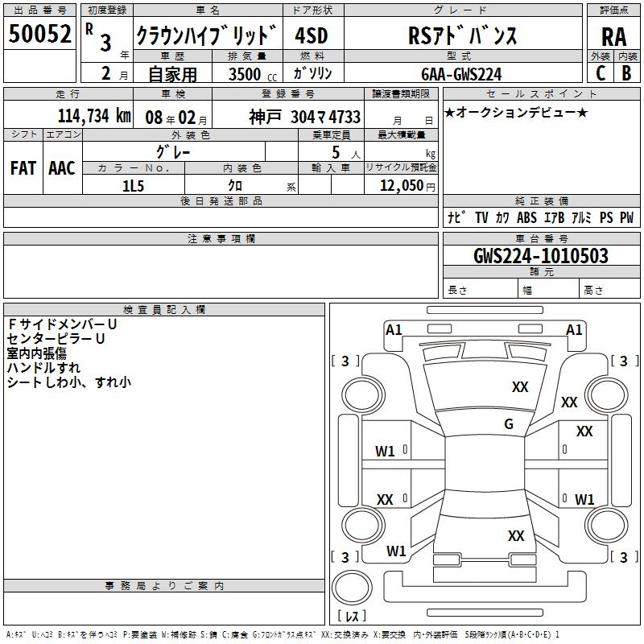This screenshot has height=644, width=644.
Task: Select inspector note シートしわ小、すれ小
Action: tap(69, 382)
